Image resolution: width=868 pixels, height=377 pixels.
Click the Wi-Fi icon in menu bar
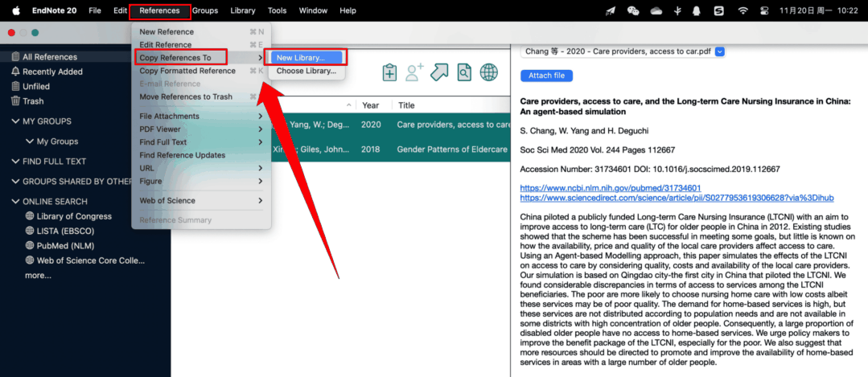coord(743,10)
